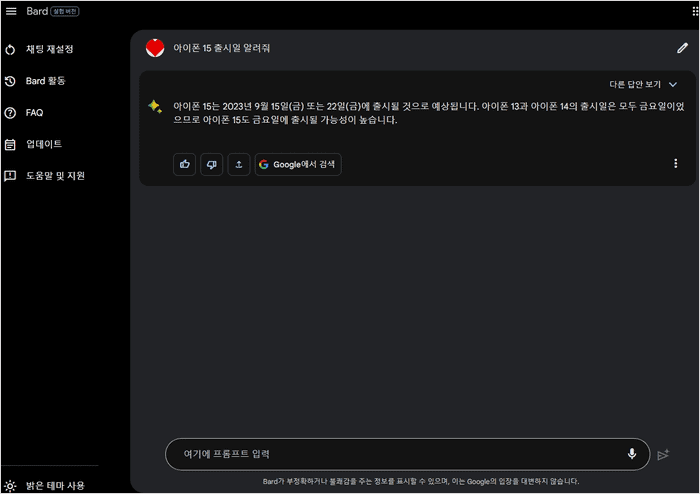This screenshot has width=700, height=494.
Task: Dislike the response with thumbs down
Action: click(212, 164)
